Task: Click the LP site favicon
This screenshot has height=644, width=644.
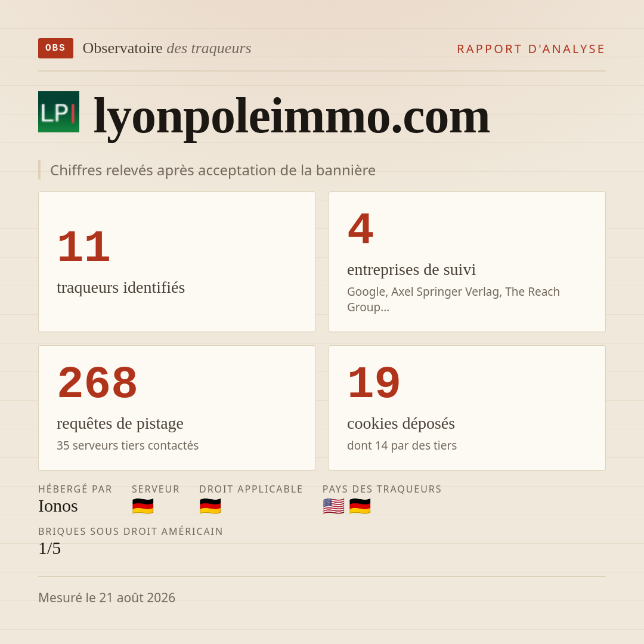Action: pyautogui.click(x=58, y=112)
